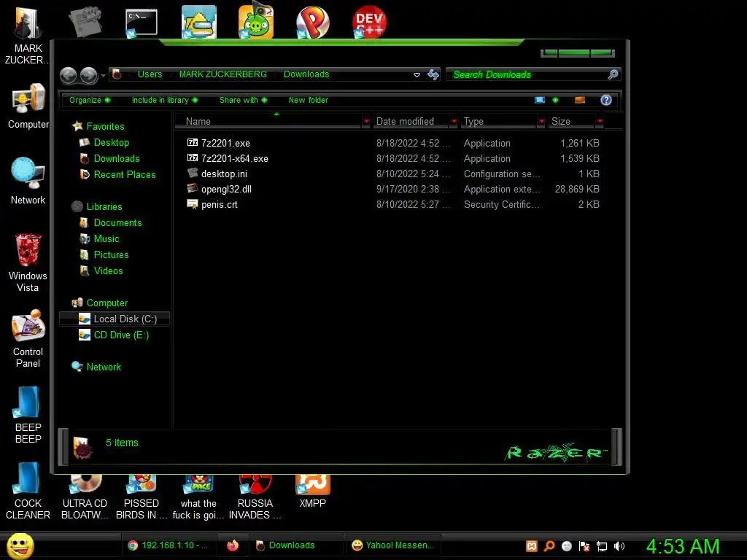Open CD Drive (E:) in sidebar
This screenshot has width=747, height=560.
(121, 335)
